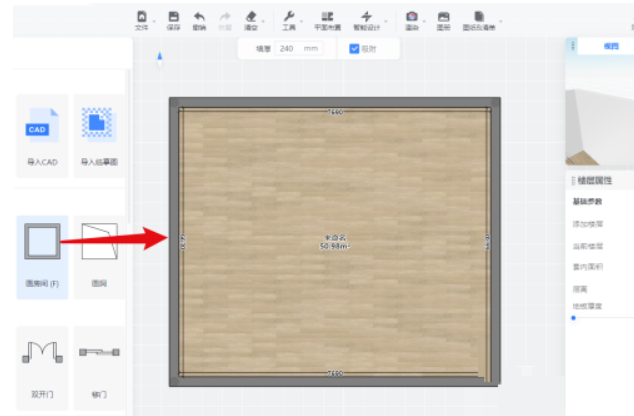Open the floor plan layout icon

point(327,17)
